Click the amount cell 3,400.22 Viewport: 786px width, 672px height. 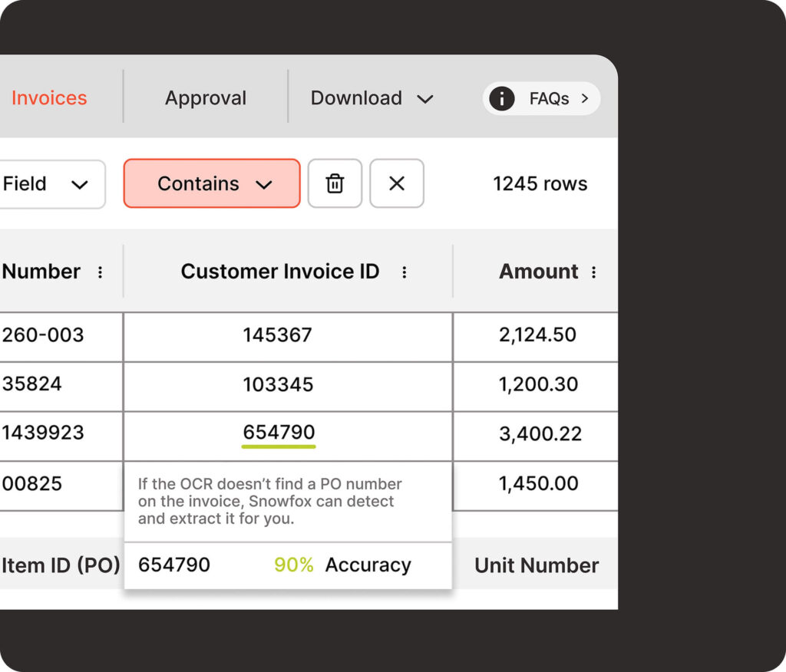point(540,434)
